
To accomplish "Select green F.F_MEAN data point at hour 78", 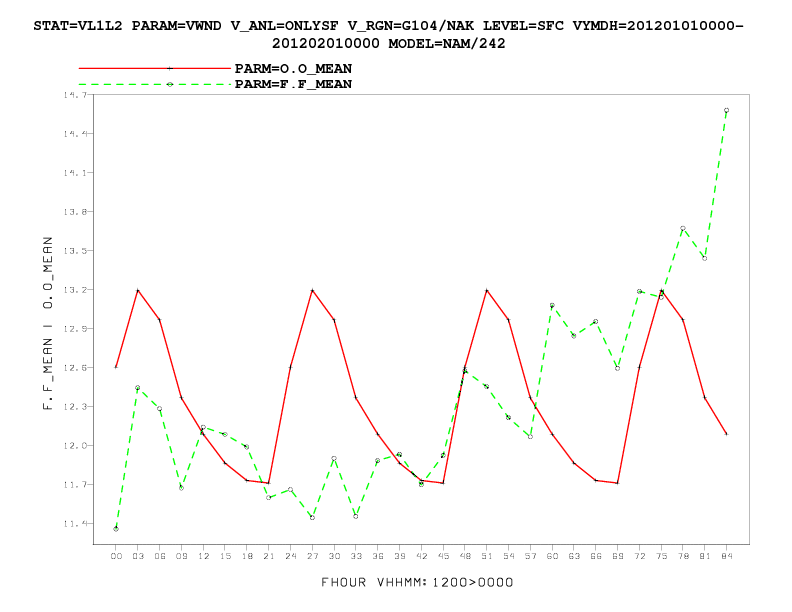I will pyautogui.click(x=683, y=228).
